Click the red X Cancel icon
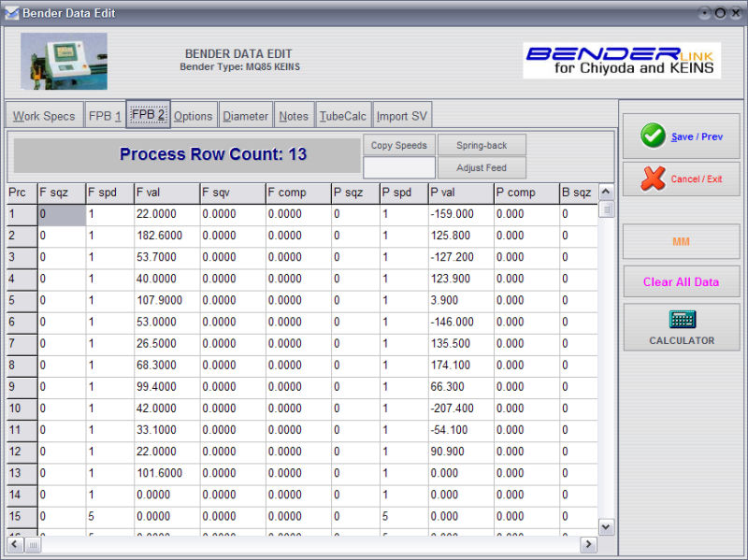 (654, 179)
